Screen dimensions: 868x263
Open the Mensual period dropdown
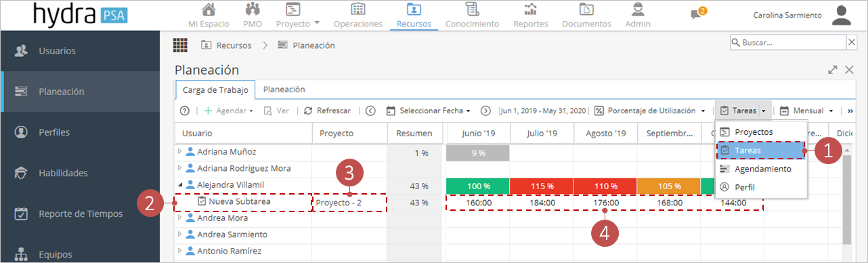[x=806, y=110]
